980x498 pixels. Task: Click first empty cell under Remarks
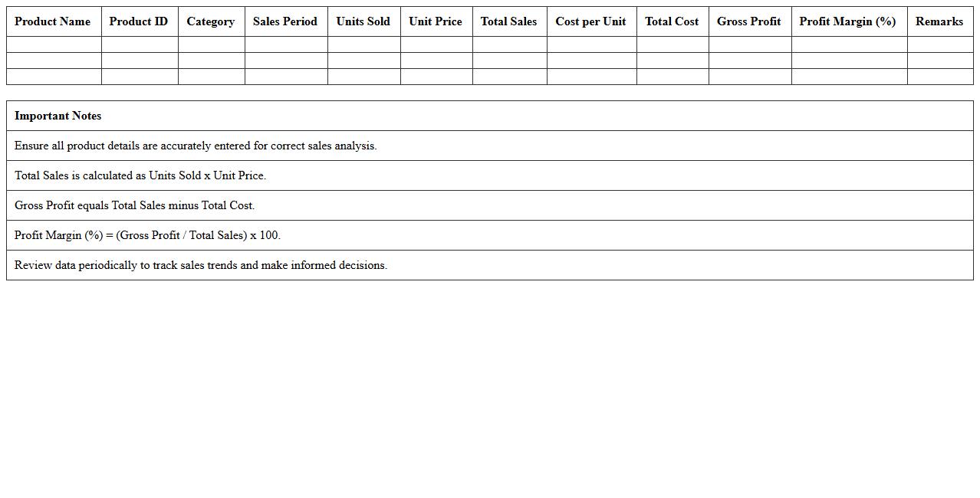(x=939, y=44)
